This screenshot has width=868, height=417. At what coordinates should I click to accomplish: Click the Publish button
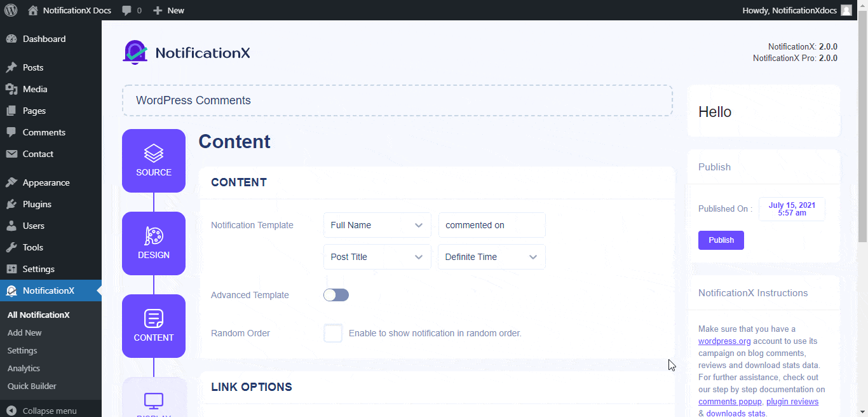721,240
